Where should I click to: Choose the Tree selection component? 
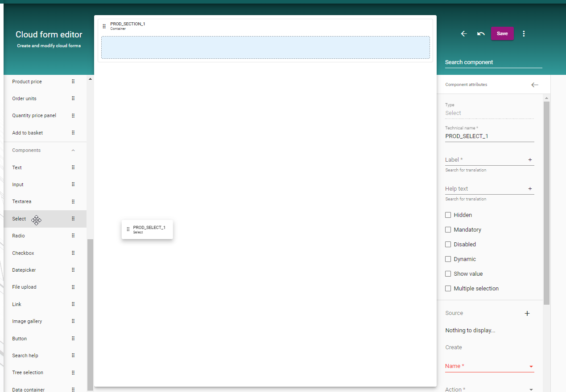click(x=45, y=372)
